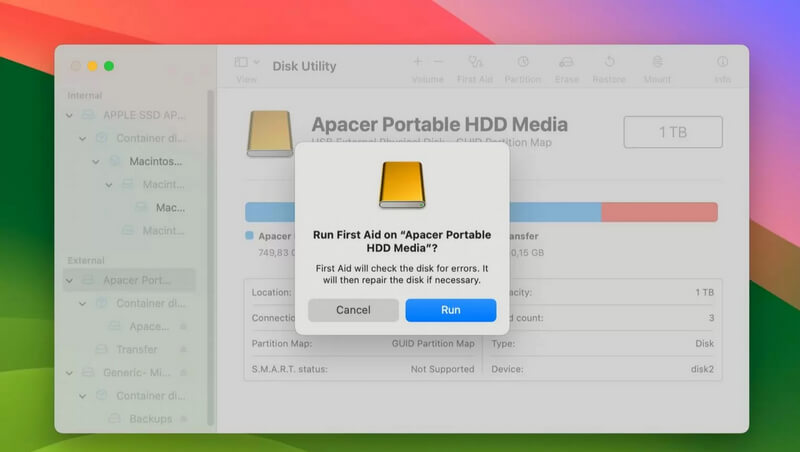Collapse the Apacer Portable disk tree
The height and width of the screenshot is (452, 800).
(x=70, y=281)
